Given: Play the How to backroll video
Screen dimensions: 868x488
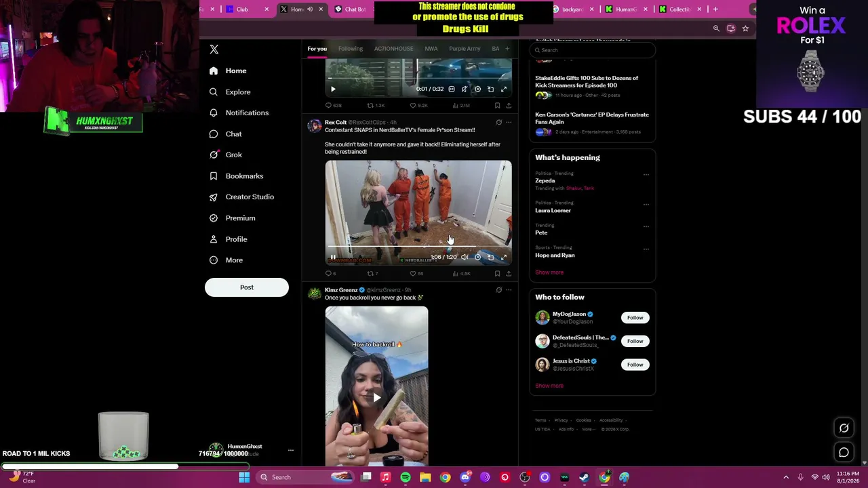Looking at the screenshot, I should (376, 398).
